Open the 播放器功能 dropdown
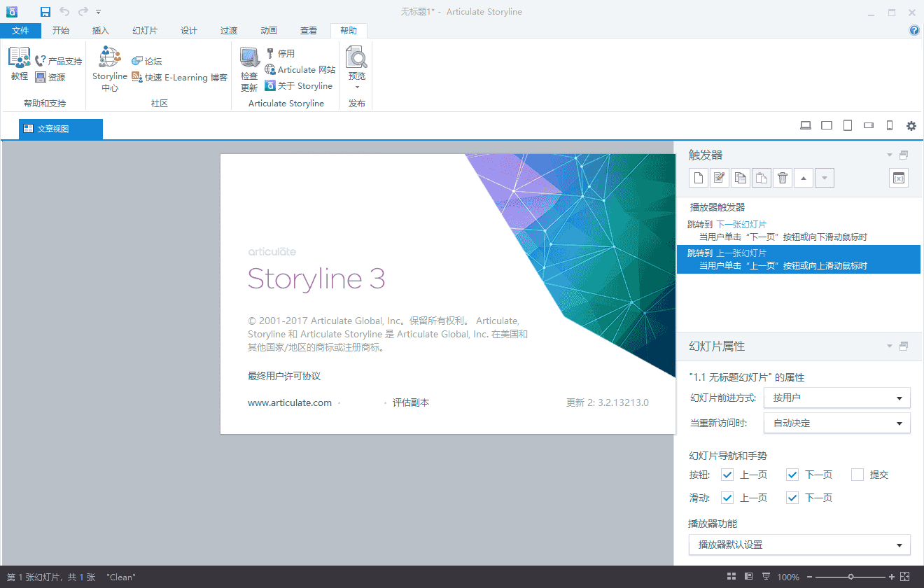Viewport: 924px width, 588px height. tap(799, 545)
